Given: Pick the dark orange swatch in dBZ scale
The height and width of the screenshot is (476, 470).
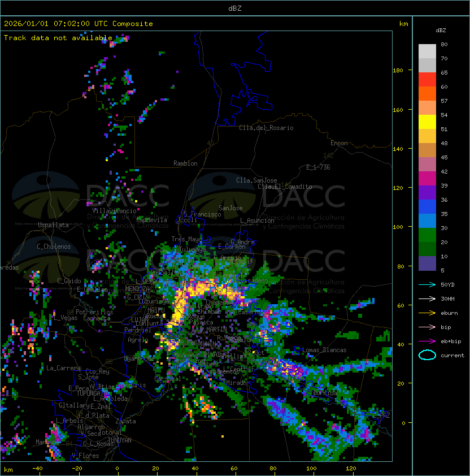Looking at the screenshot, I should [427, 93].
